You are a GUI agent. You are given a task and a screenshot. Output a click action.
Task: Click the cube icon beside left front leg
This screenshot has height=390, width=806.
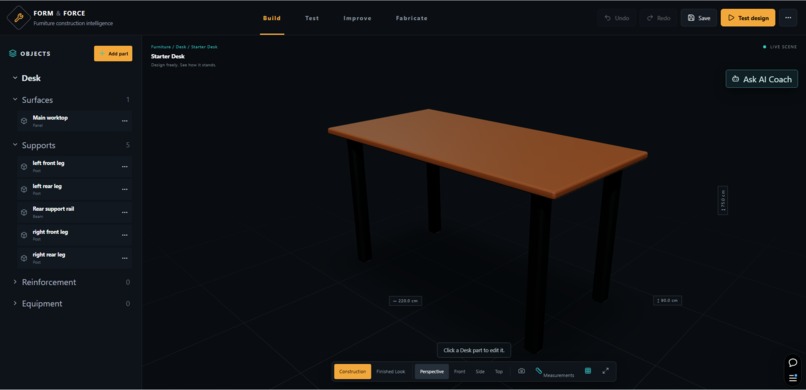click(x=24, y=166)
